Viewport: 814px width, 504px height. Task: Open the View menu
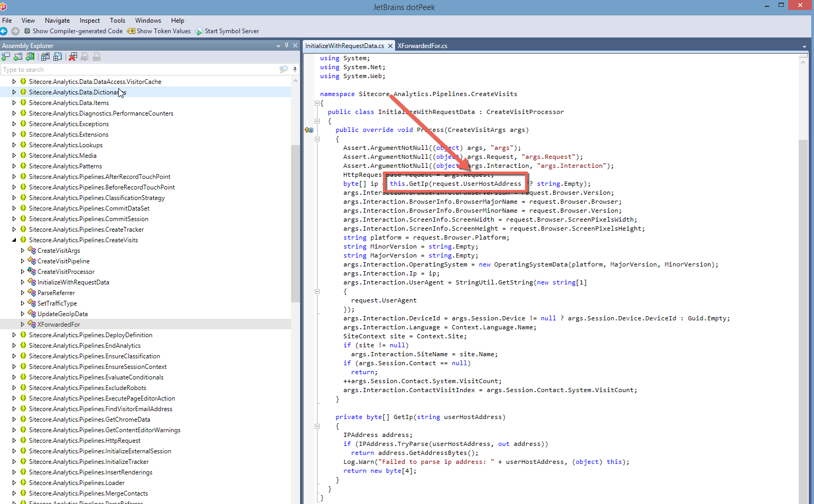click(29, 21)
